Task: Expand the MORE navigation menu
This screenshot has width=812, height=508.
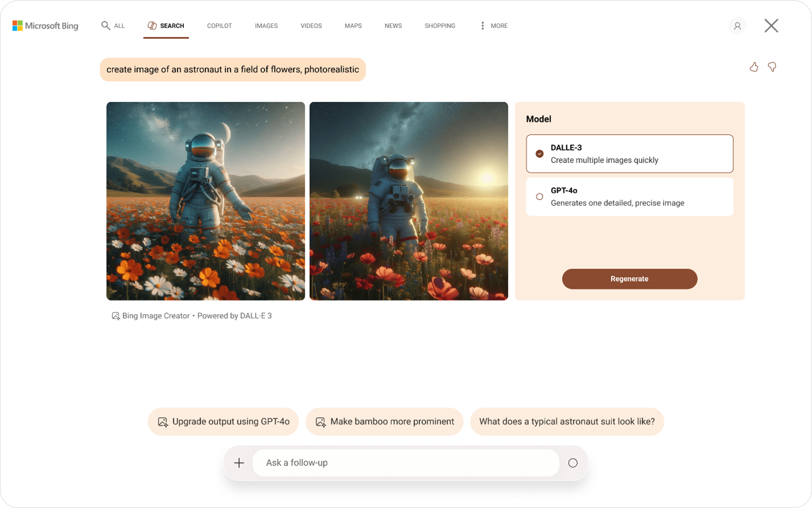Action: click(493, 26)
